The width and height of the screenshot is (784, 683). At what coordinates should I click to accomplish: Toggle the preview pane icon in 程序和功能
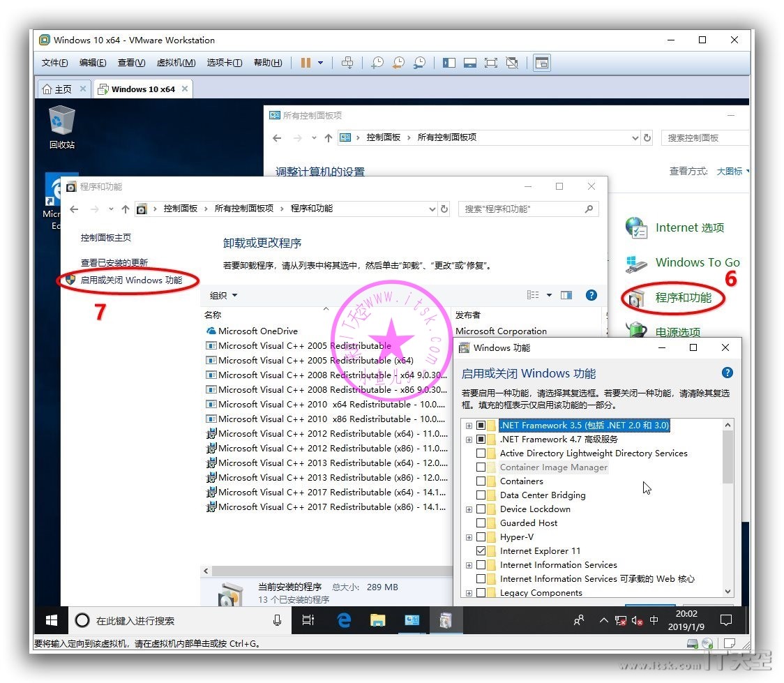tap(566, 295)
